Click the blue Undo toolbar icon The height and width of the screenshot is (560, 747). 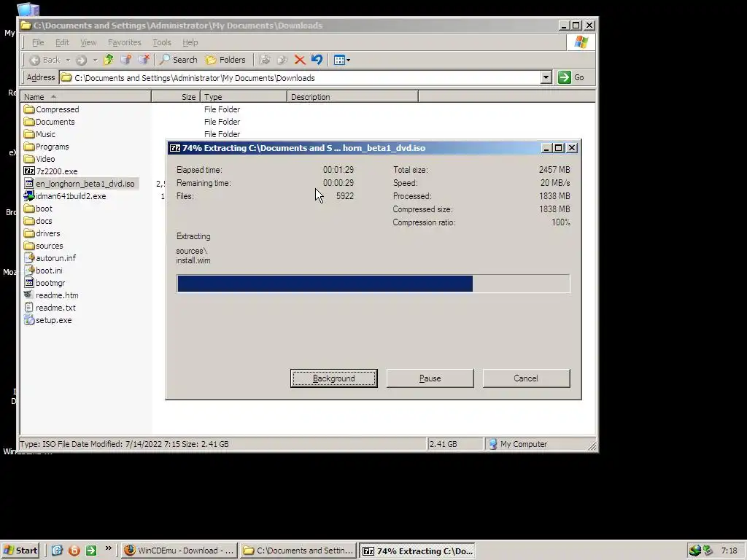pos(317,60)
